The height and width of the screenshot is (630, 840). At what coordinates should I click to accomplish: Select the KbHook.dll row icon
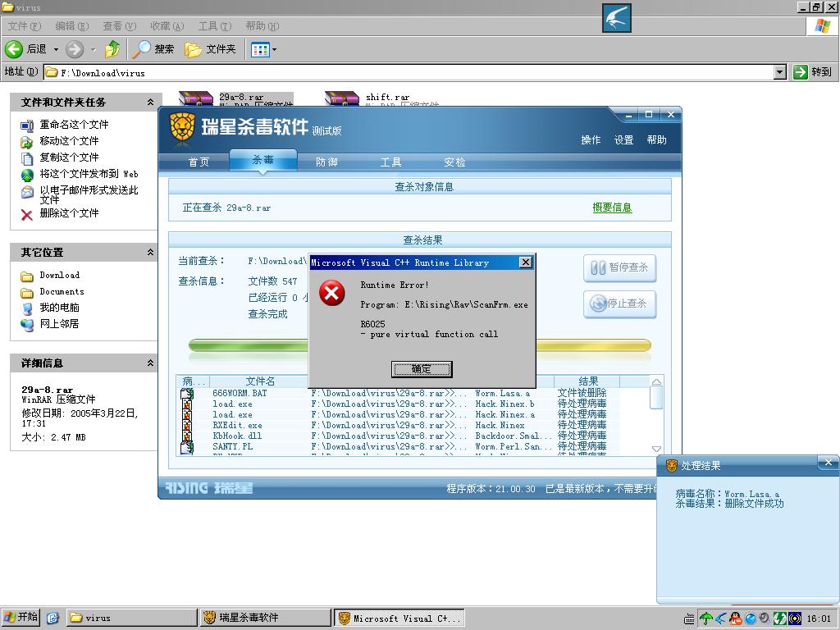187,436
